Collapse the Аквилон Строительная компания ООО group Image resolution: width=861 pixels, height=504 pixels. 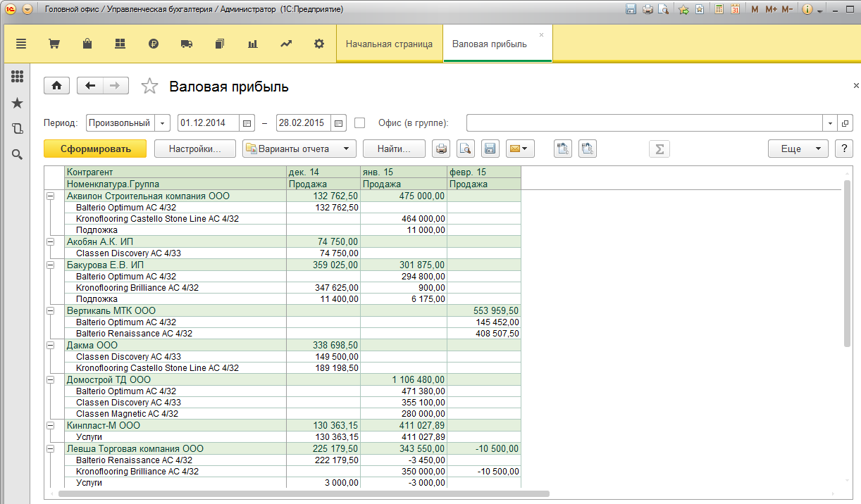[x=50, y=196]
